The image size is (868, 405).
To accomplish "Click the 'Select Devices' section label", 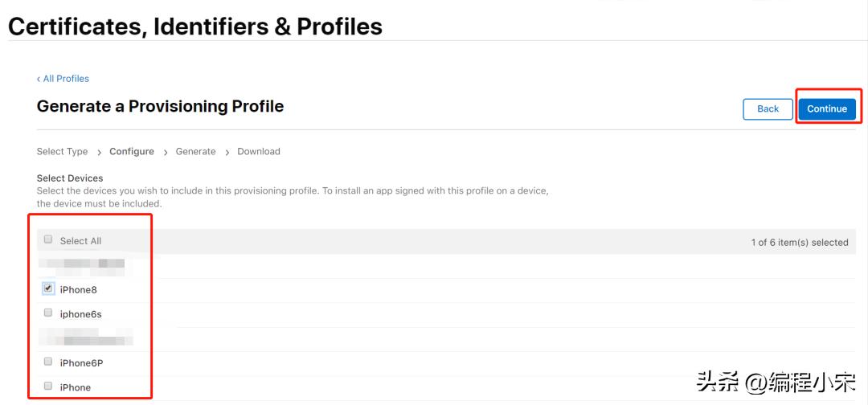I will coord(70,178).
